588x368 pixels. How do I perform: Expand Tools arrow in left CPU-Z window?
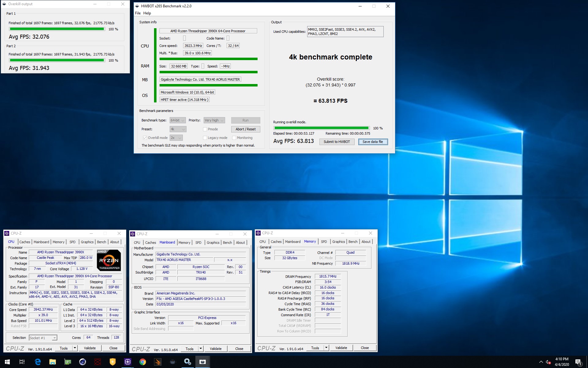point(75,348)
